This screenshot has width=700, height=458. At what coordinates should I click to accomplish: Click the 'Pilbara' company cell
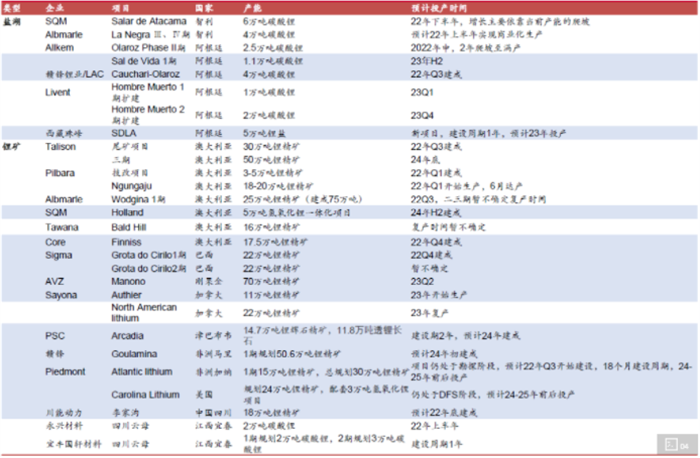coord(60,173)
